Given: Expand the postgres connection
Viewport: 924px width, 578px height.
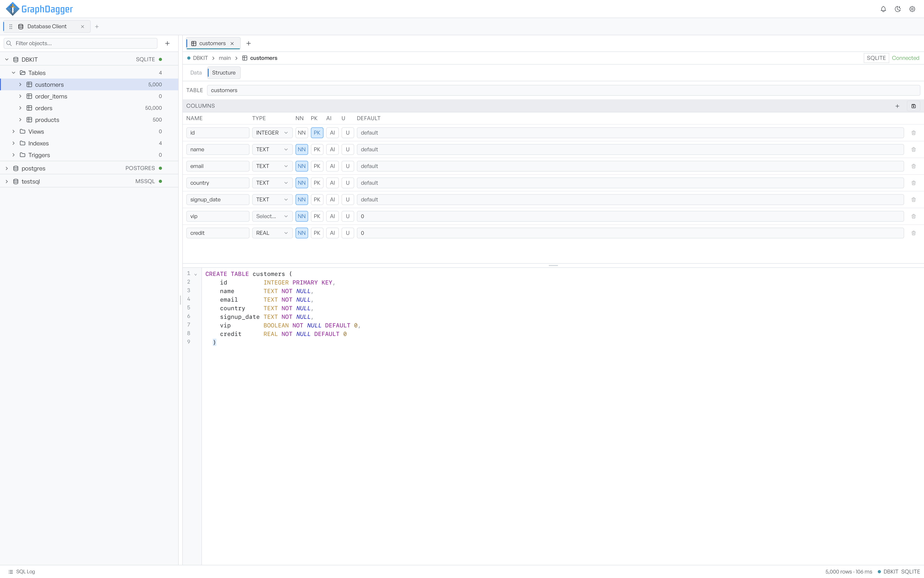Looking at the screenshot, I should [x=7, y=168].
